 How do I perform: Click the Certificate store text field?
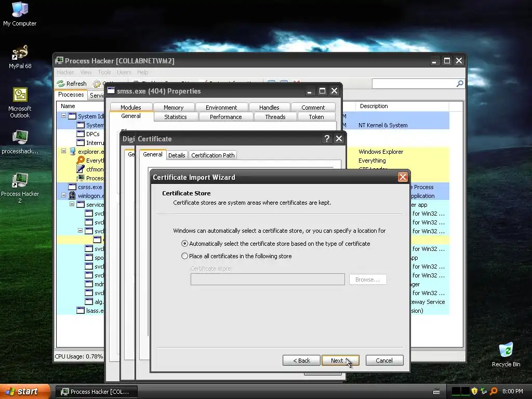point(268,279)
